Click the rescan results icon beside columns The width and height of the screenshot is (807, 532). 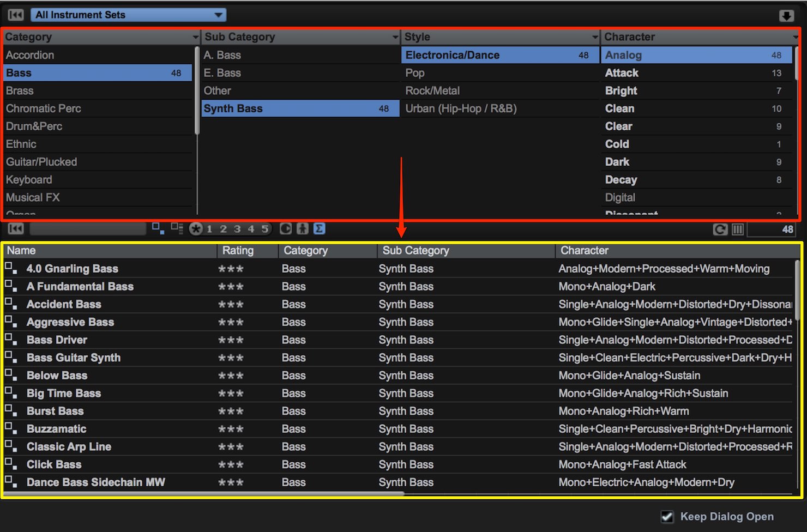click(720, 229)
